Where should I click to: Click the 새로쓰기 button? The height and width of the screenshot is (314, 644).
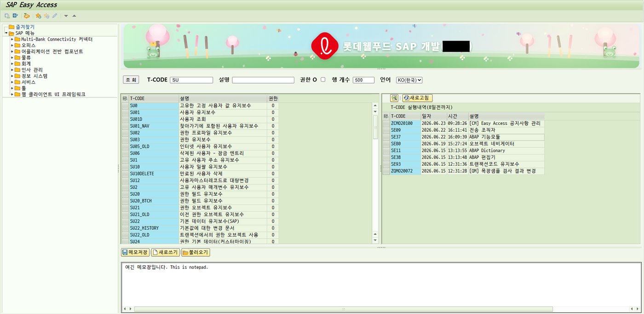[x=165, y=252]
